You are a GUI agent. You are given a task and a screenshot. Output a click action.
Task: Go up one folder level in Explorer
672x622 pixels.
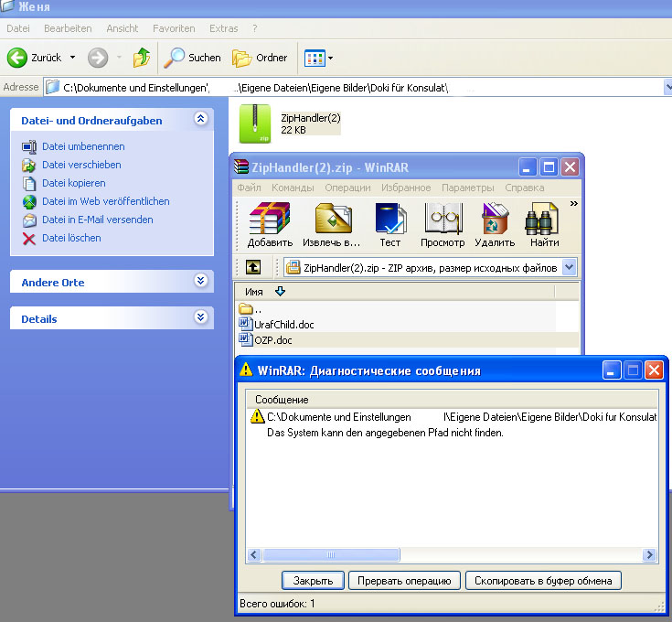click(x=142, y=58)
